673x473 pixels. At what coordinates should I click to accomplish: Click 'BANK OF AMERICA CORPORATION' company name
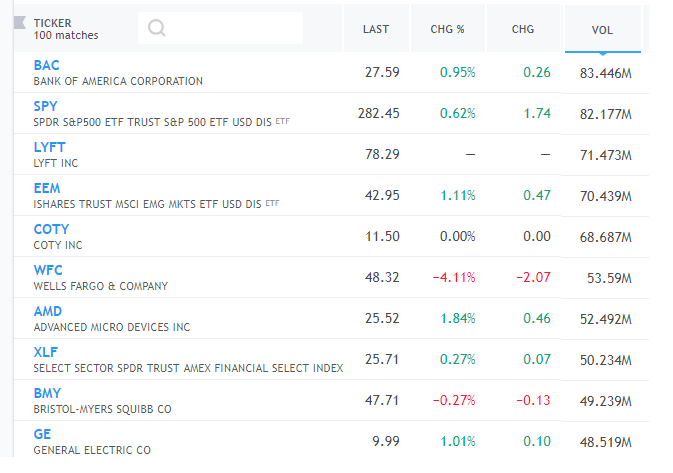point(118,81)
